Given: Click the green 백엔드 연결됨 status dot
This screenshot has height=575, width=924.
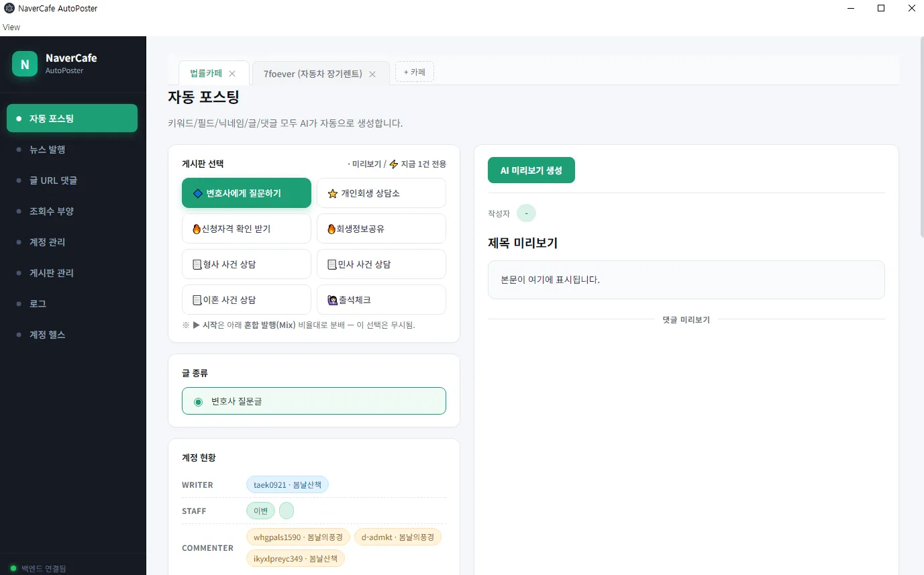Looking at the screenshot, I should [13, 568].
